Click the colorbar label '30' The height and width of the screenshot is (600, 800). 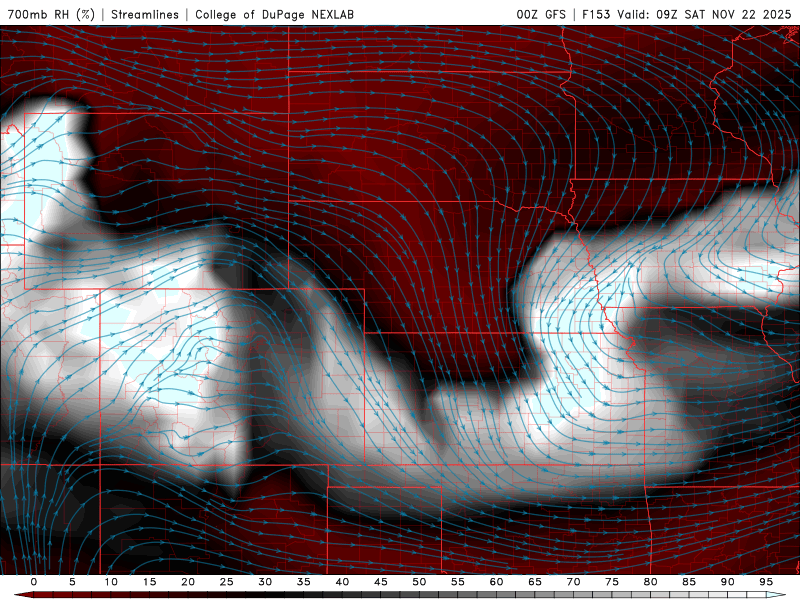click(265, 582)
